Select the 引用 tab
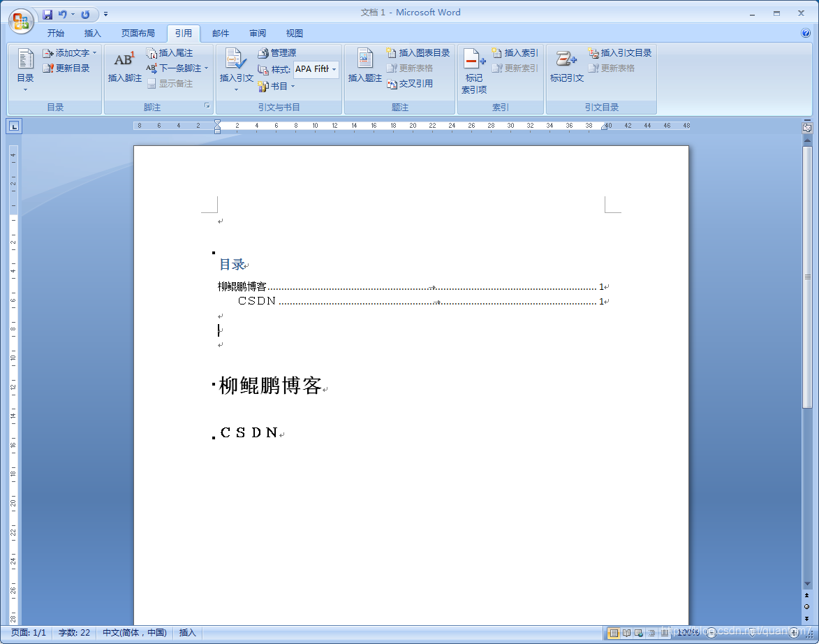Image resolution: width=819 pixels, height=644 pixels. tap(184, 33)
